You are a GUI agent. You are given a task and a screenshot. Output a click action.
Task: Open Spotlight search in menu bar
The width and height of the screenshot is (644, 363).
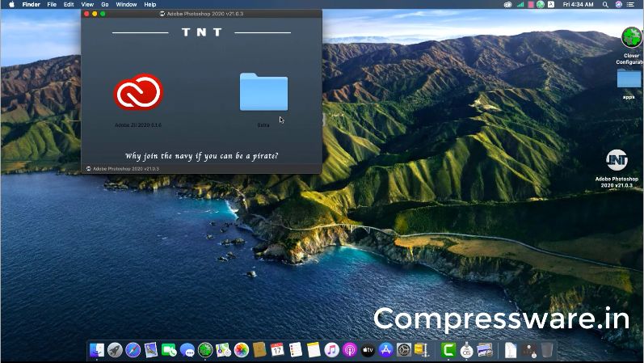605,5
